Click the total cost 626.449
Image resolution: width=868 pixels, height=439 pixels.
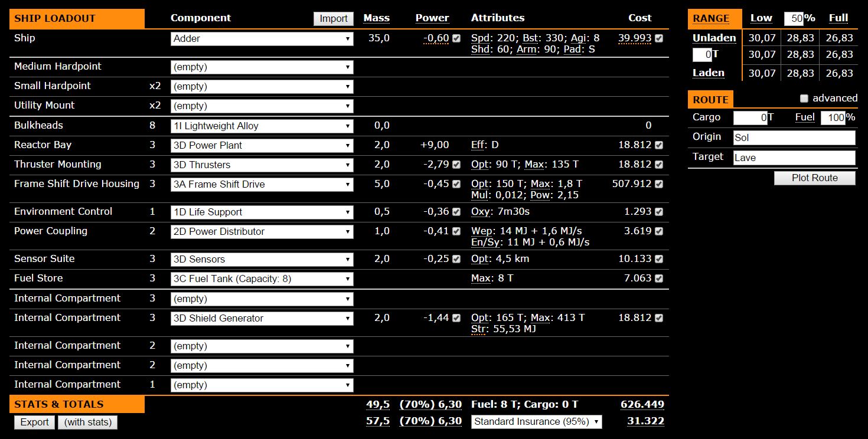click(x=642, y=405)
